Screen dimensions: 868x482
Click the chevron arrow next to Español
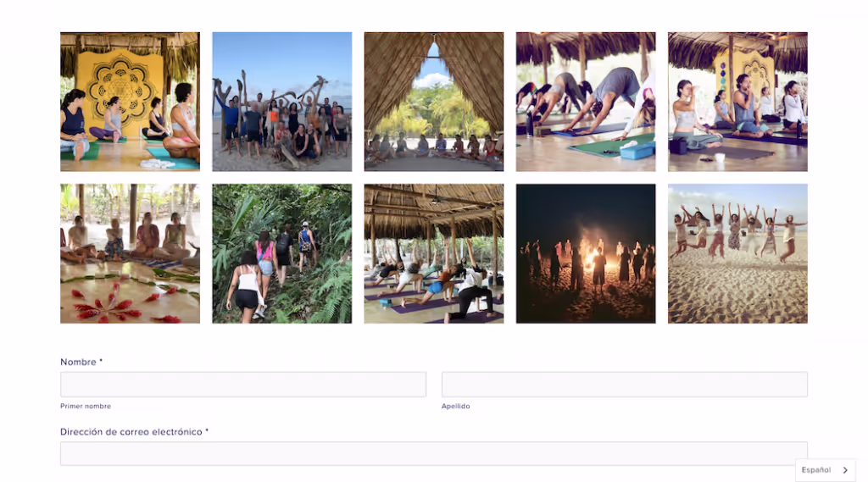click(x=845, y=470)
